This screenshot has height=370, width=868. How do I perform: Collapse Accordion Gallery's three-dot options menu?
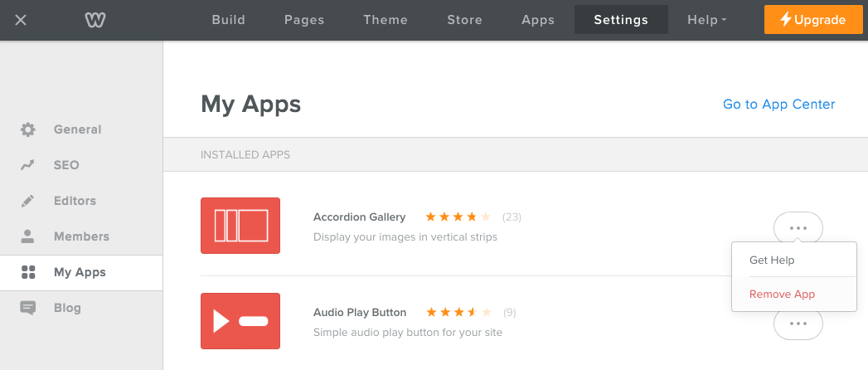point(798,227)
